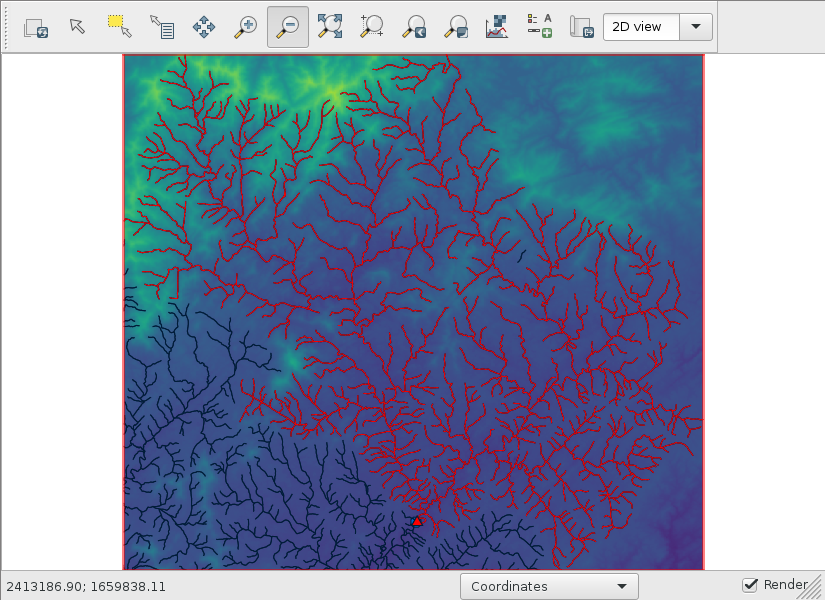This screenshot has width=825, height=600.
Task: Toggle the Render checkbox
Action: (x=750, y=585)
